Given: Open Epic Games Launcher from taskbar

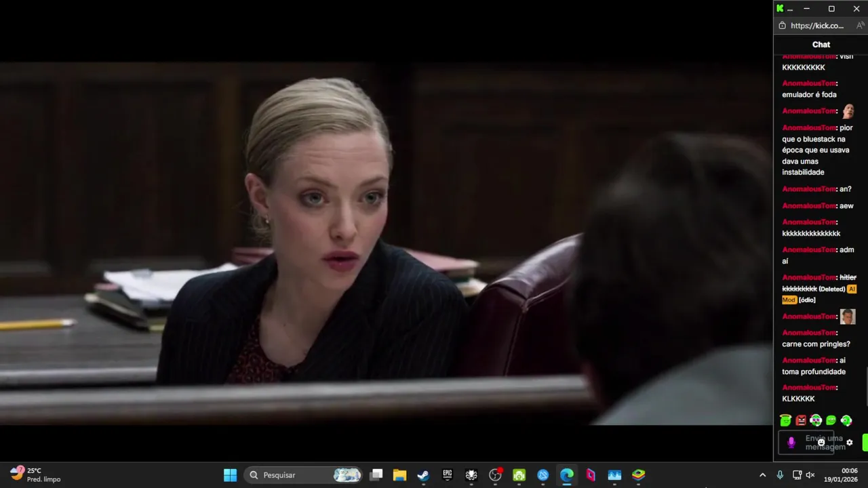Looking at the screenshot, I should (448, 475).
